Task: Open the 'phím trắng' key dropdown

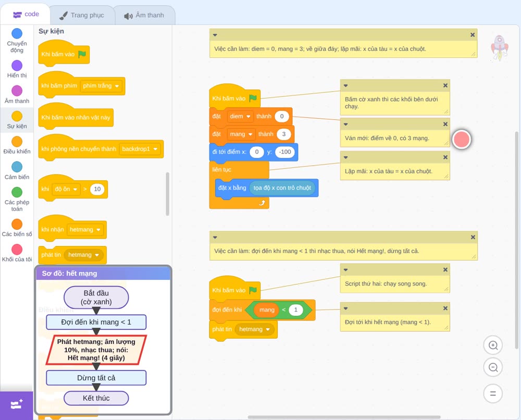Action: click(x=101, y=86)
